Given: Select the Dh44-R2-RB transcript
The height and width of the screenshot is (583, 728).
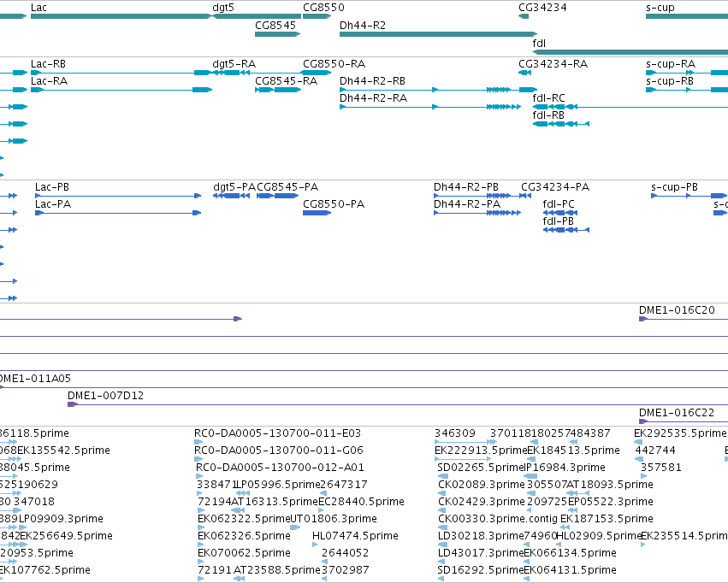Looking at the screenshot, I should 438,90.
